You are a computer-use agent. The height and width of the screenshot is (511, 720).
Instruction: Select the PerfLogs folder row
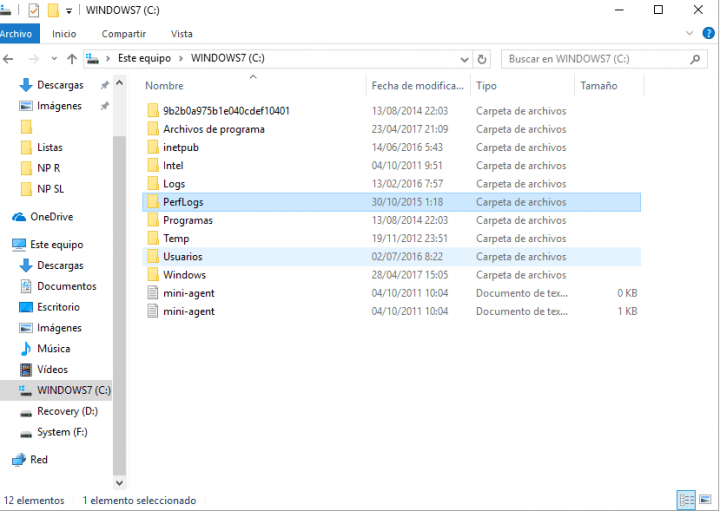[x=392, y=202]
